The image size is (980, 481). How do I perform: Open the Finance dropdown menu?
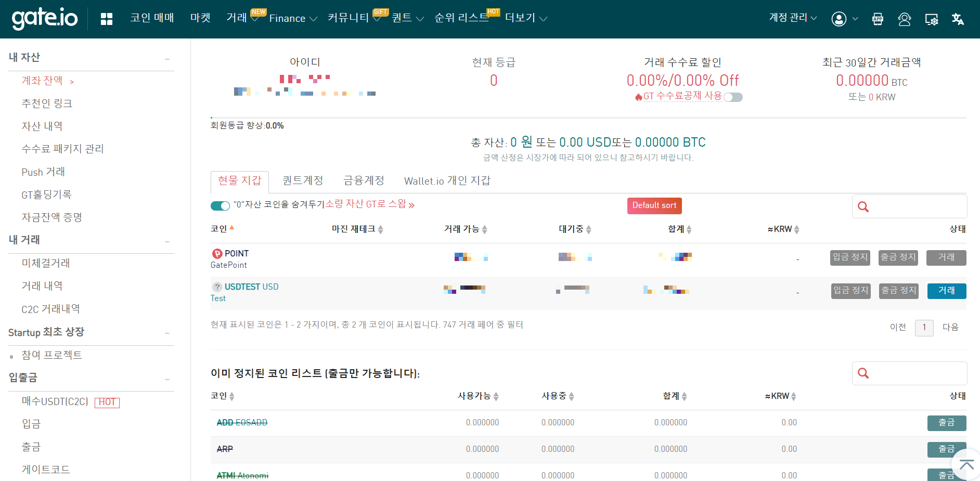(293, 19)
